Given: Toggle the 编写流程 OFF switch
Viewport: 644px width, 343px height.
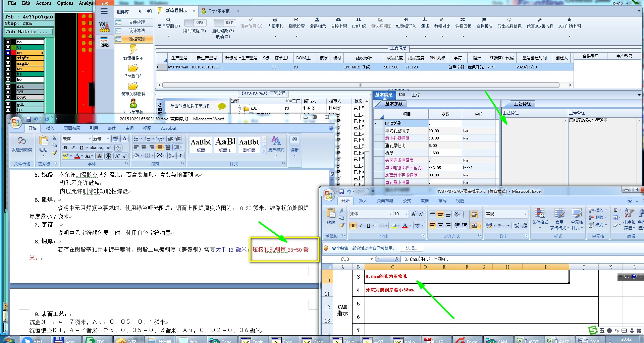Looking at the screenshot, I should (x=195, y=22).
